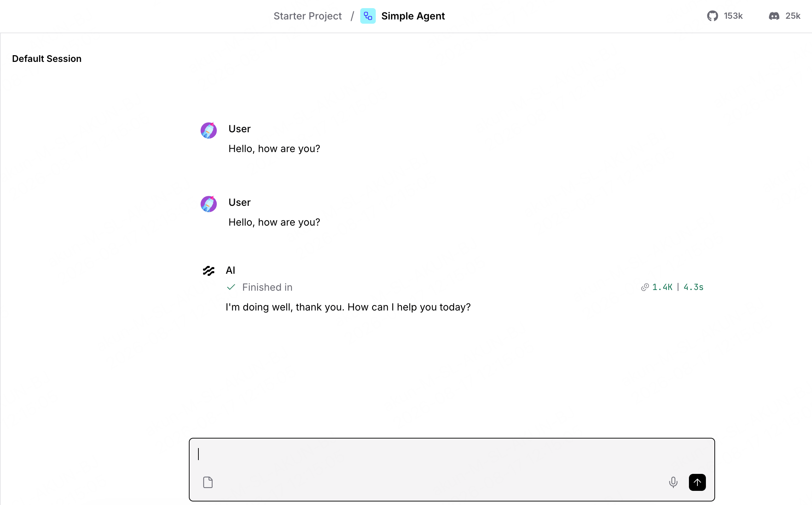Click the Discord icon in header
Image resolution: width=812 pixels, height=505 pixels.
774,16
